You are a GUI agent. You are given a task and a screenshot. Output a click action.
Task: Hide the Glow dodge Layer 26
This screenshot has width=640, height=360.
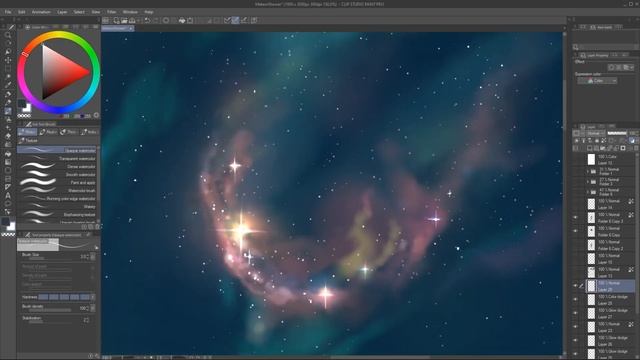tap(576, 340)
